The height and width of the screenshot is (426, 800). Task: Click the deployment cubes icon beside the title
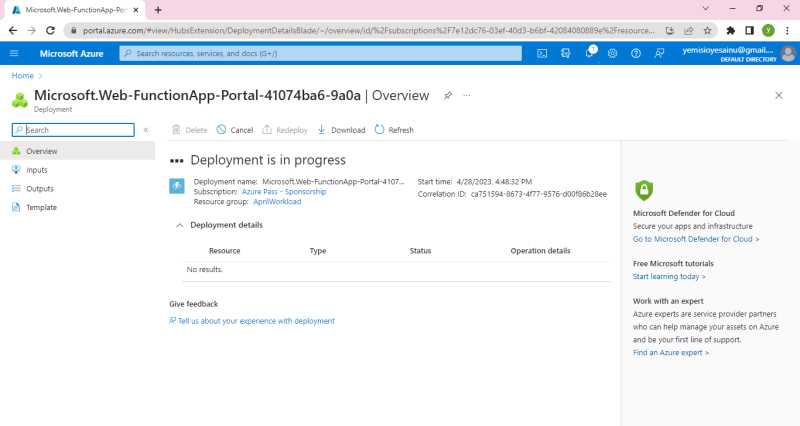tap(20, 100)
